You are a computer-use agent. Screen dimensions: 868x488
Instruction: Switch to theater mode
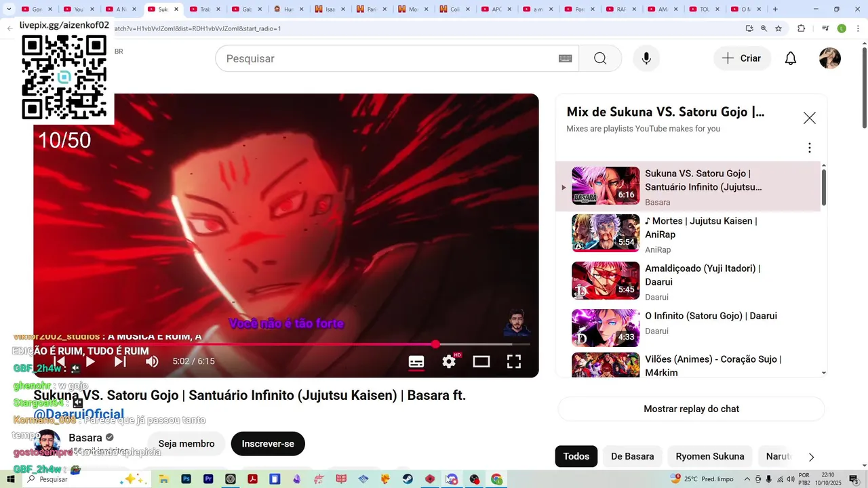(481, 361)
